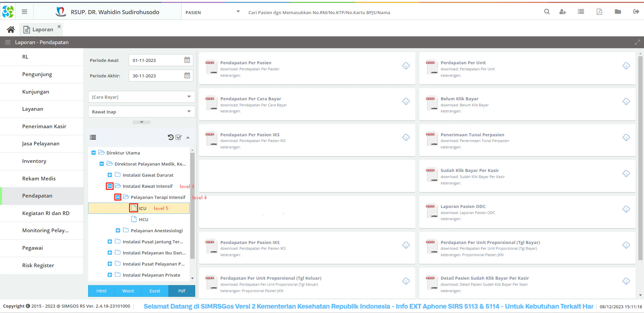Download Perdapatan Per Unit Proporsional (Tgl Keluar)
644x313 pixels.
(406, 281)
